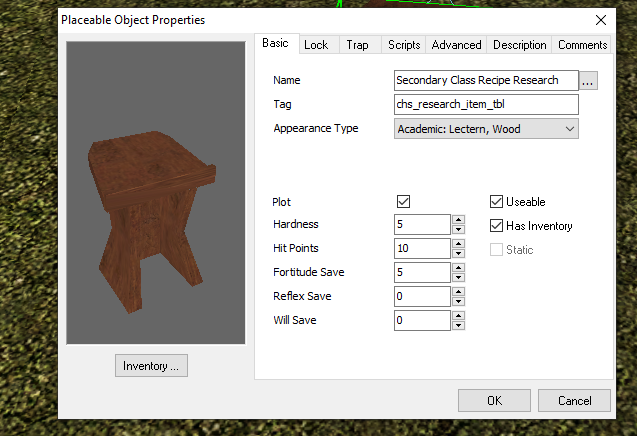Click into the Tag text field

486,104
